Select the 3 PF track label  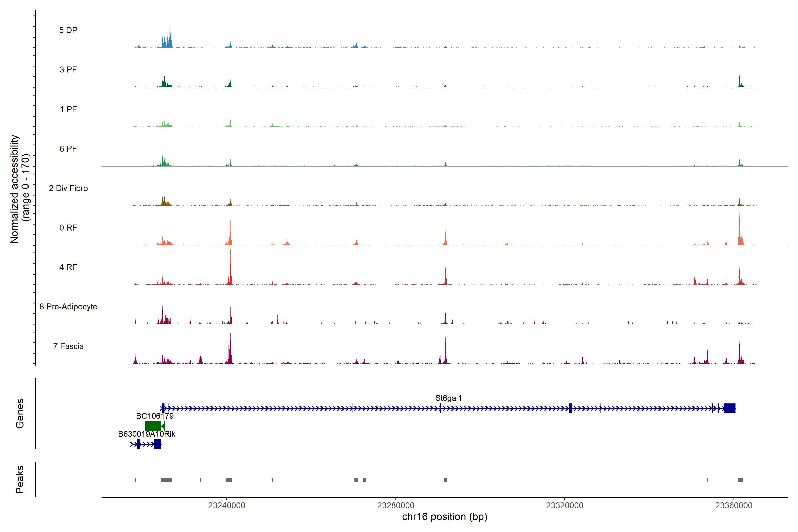coord(68,70)
